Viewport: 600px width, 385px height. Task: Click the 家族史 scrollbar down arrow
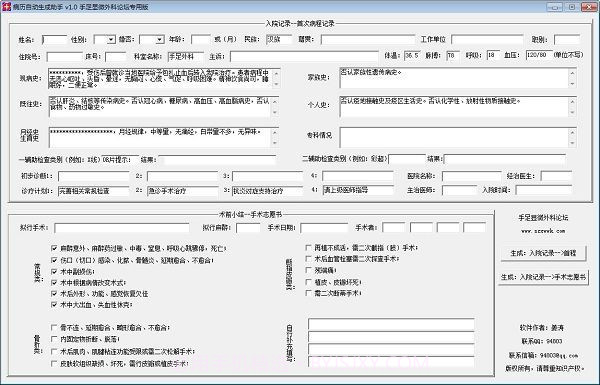572,83
